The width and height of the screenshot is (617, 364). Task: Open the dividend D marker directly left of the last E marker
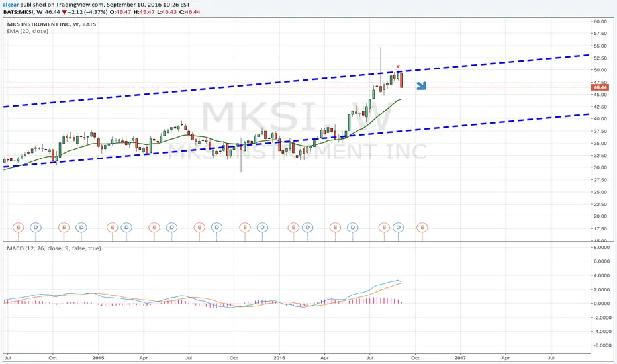pos(399,228)
